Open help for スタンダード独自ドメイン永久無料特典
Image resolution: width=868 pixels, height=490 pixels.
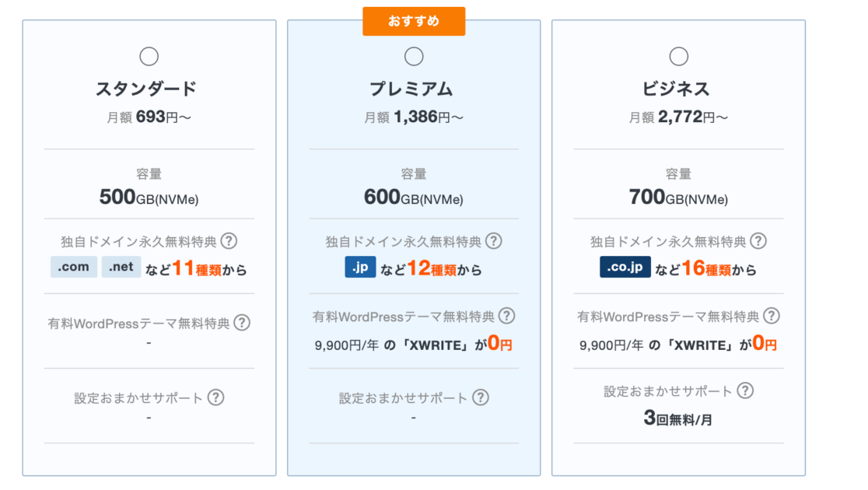(229, 241)
